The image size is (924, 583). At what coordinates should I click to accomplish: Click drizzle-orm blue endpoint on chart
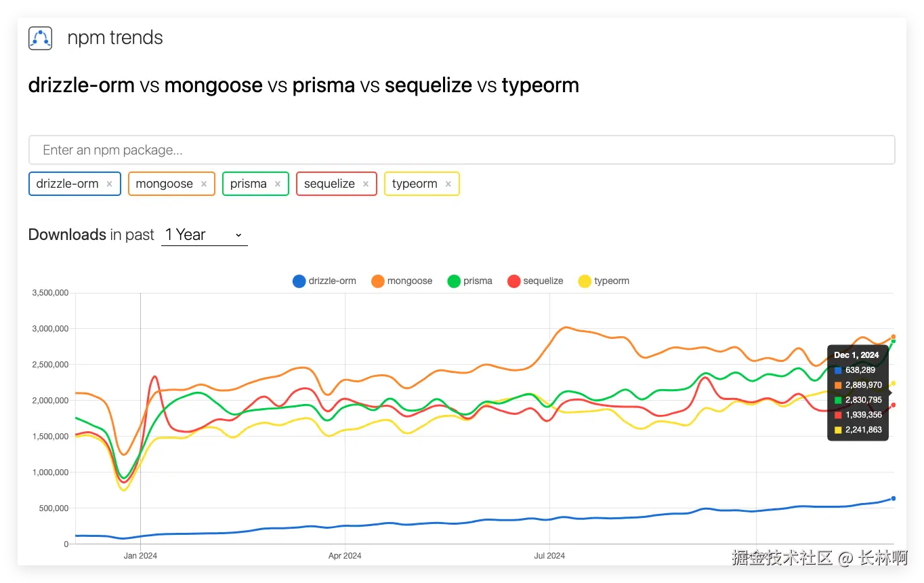(894, 498)
